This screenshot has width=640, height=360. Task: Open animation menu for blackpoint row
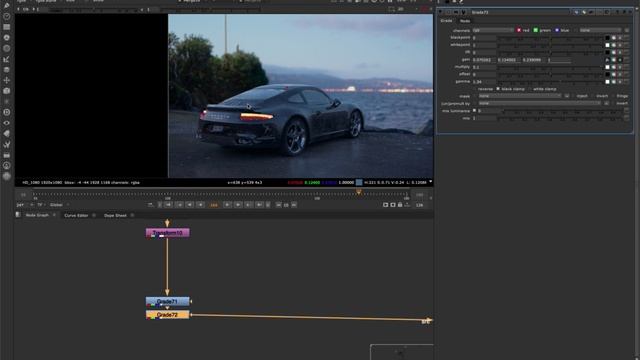pos(627,38)
